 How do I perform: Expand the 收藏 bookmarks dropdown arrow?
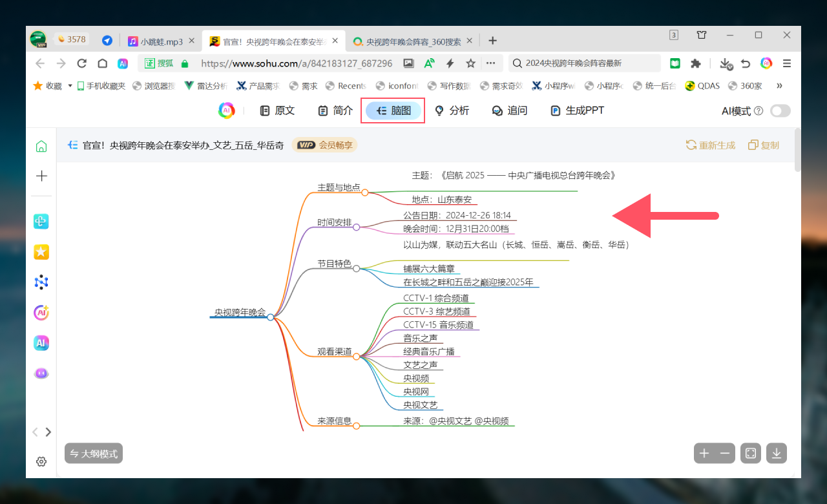pos(70,85)
